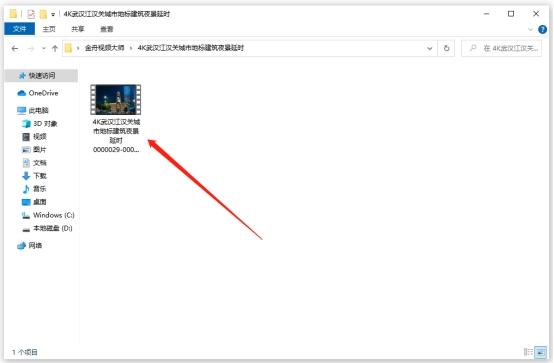Click the new folder icon in title bar
Screen dimensions: 554x363
click(x=43, y=14)
